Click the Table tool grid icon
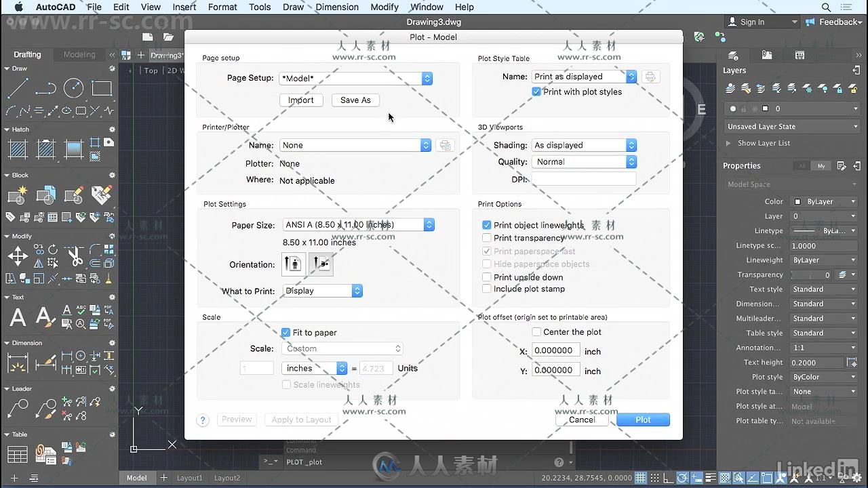Screen dimensions: 868x488 tap(18, 455)
